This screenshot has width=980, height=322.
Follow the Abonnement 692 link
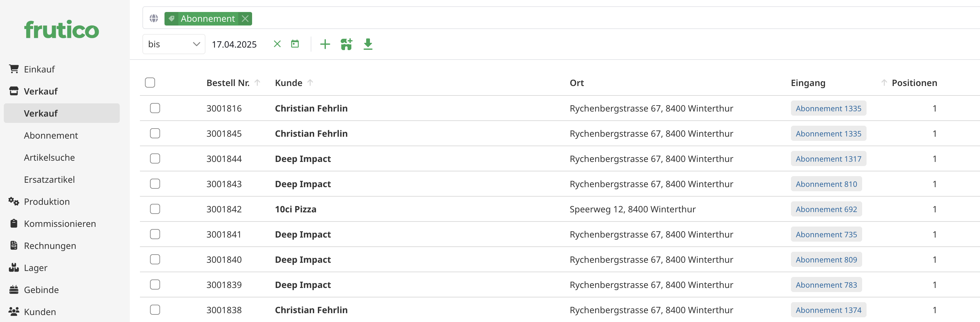(x=826, y=209)
